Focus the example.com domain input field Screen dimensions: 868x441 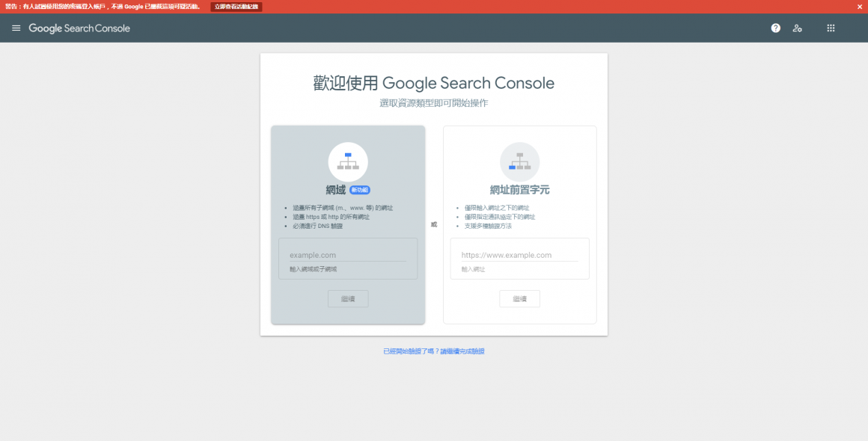point(348,256)
